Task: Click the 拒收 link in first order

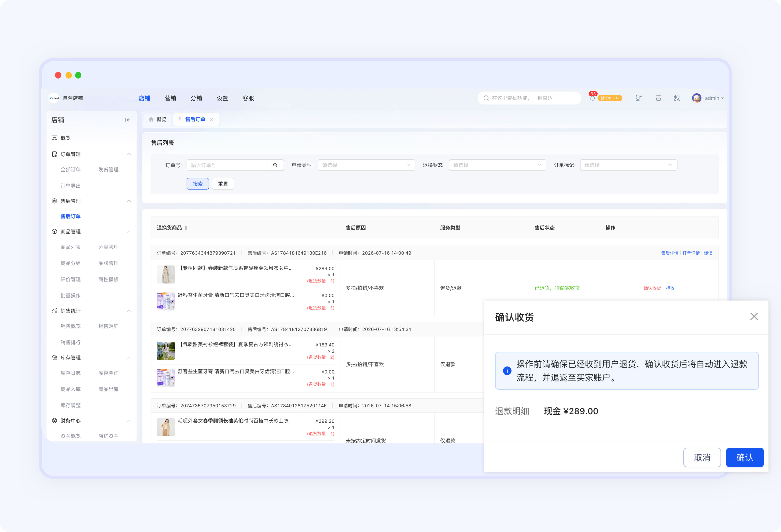Action: pos(670,288)
